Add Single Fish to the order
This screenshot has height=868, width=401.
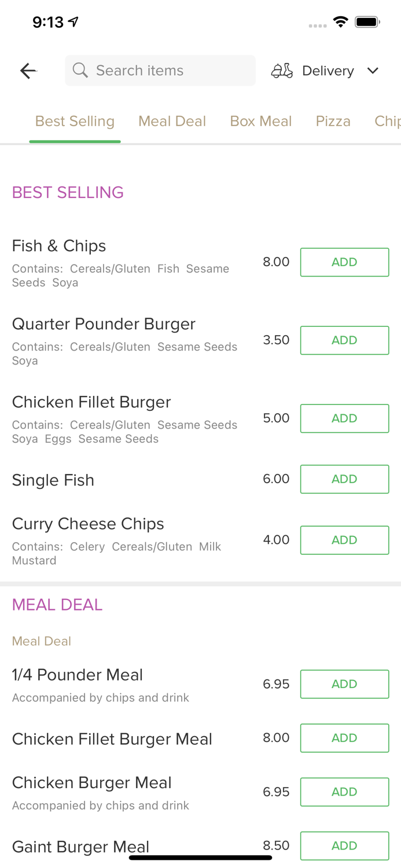click(344, 479)
